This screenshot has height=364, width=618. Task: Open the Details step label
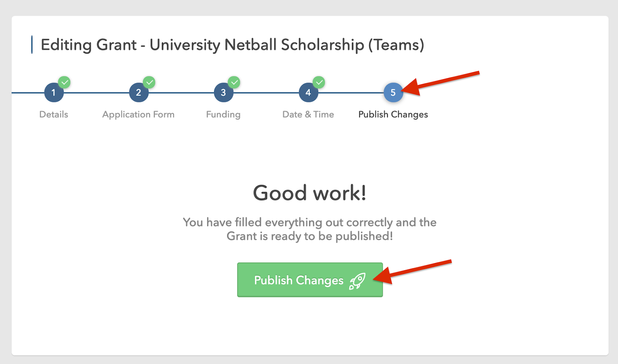click(54, 114)
